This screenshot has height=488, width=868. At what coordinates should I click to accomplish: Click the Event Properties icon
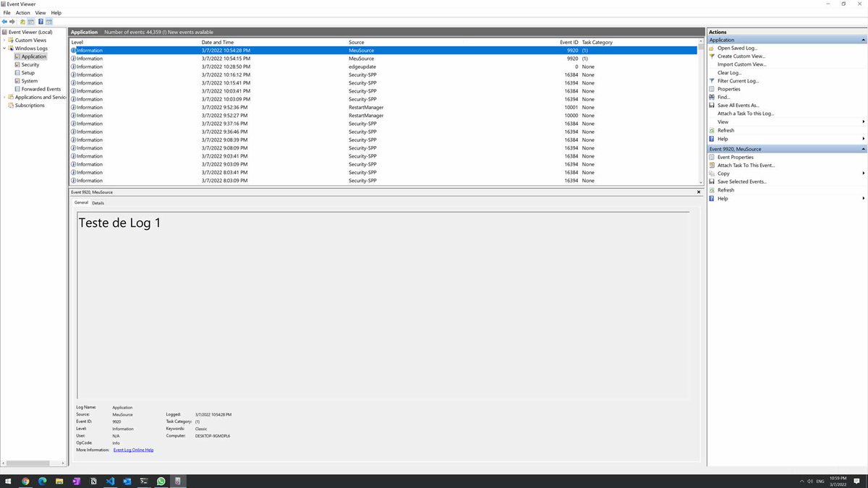712,157
